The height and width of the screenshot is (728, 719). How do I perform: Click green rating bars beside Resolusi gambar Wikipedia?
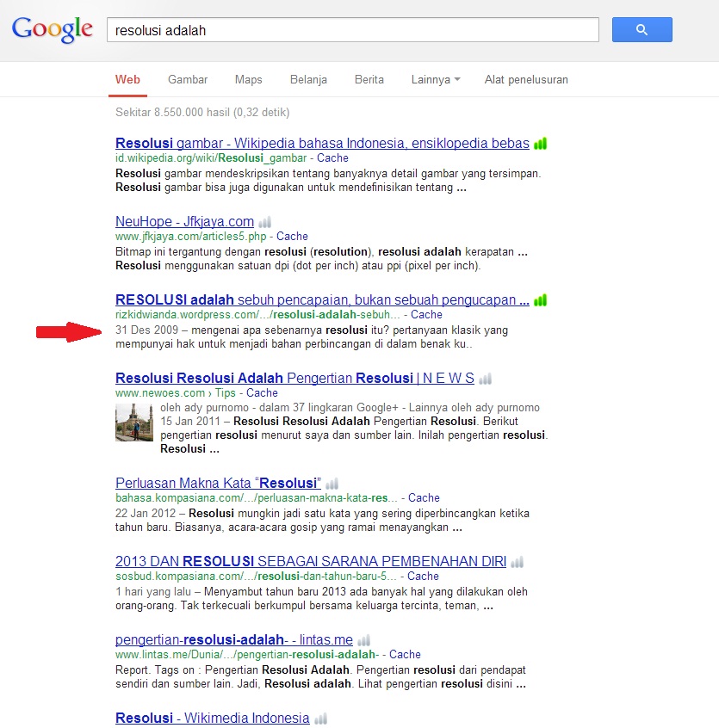click(x=540, y=144)
